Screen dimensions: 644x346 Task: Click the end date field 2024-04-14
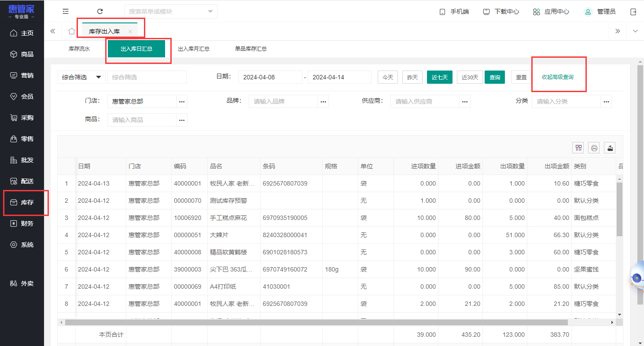point(339,77)
